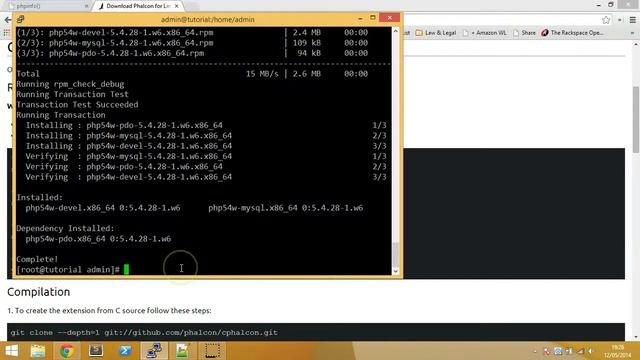Click the browser page vertical scrollbar thumb
Image resolution: width=640 pixels, height=360 pixels.
[x=636, y=120]
